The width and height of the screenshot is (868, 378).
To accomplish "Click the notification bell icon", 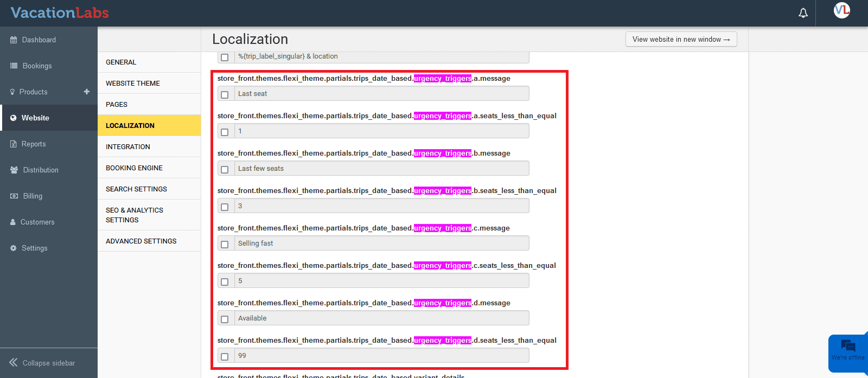I will tap(803, 13).
